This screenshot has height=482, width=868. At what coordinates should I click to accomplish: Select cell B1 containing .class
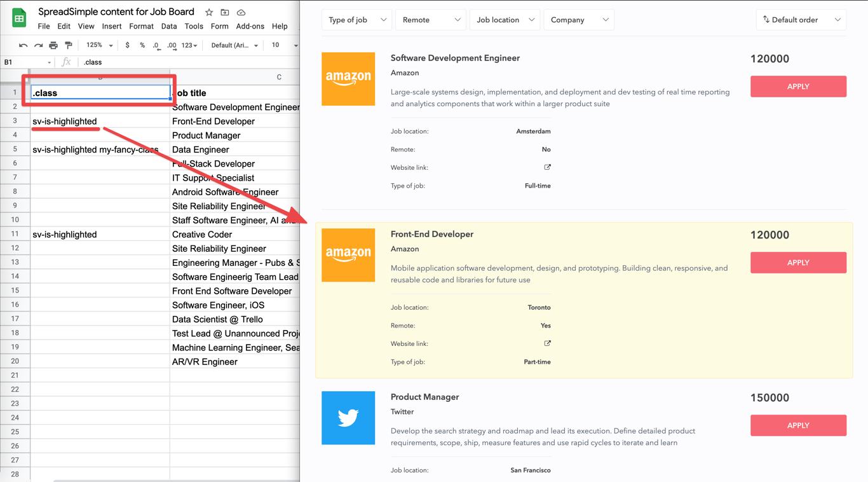click(100, 93)
